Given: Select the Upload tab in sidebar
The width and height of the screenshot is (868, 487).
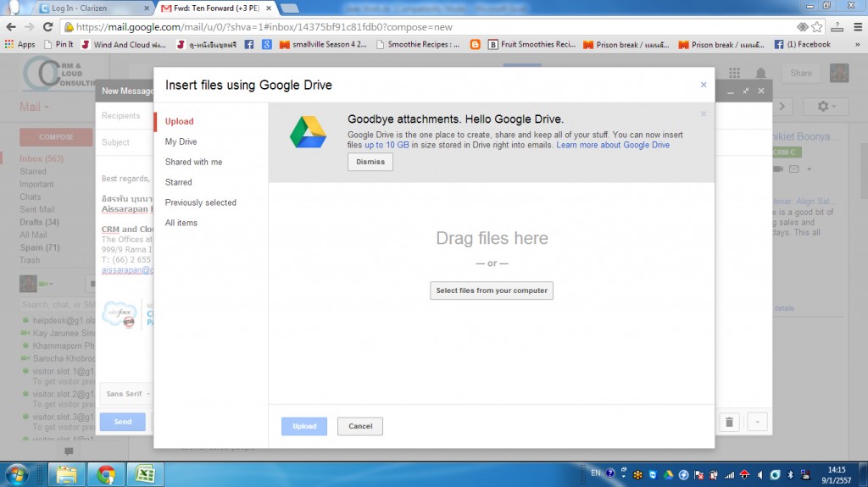Looking at the screenshot, I should click(x=180, y=121).
